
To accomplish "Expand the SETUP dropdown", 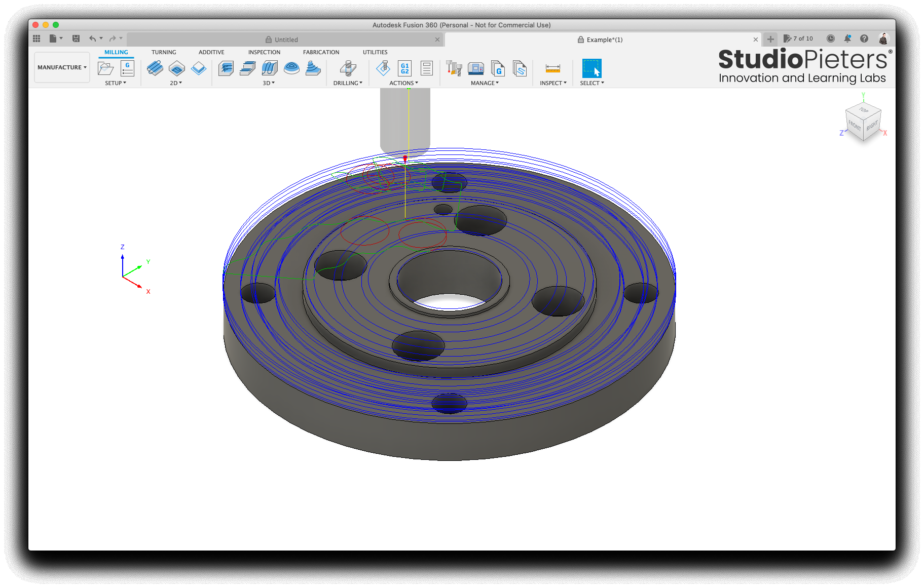I will [x=116, y=83].
